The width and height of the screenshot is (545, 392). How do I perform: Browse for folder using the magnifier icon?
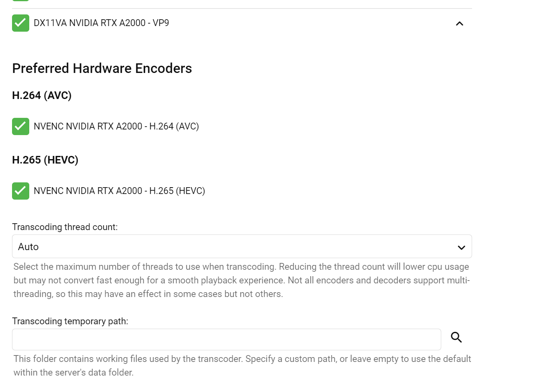[x=456, y=337]
